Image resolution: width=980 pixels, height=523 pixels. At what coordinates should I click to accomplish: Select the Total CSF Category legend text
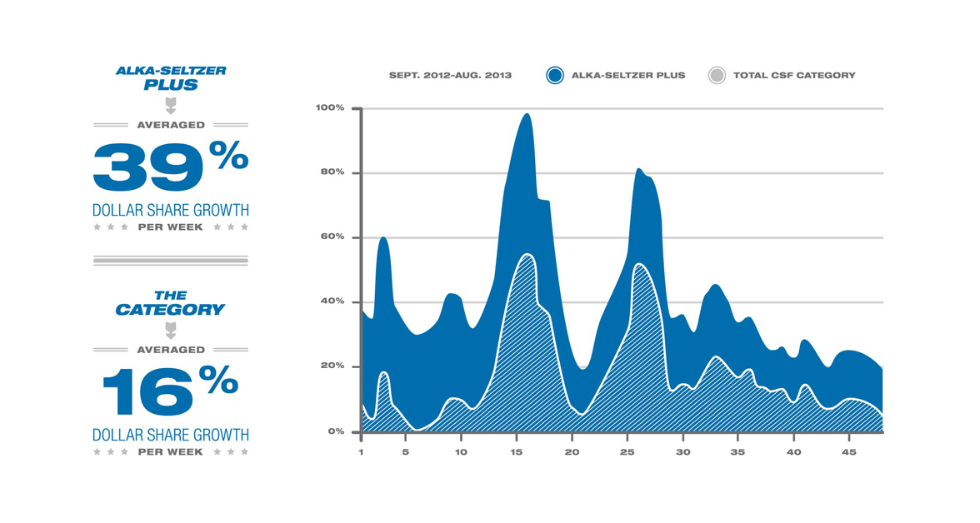(x=793, y=75)
